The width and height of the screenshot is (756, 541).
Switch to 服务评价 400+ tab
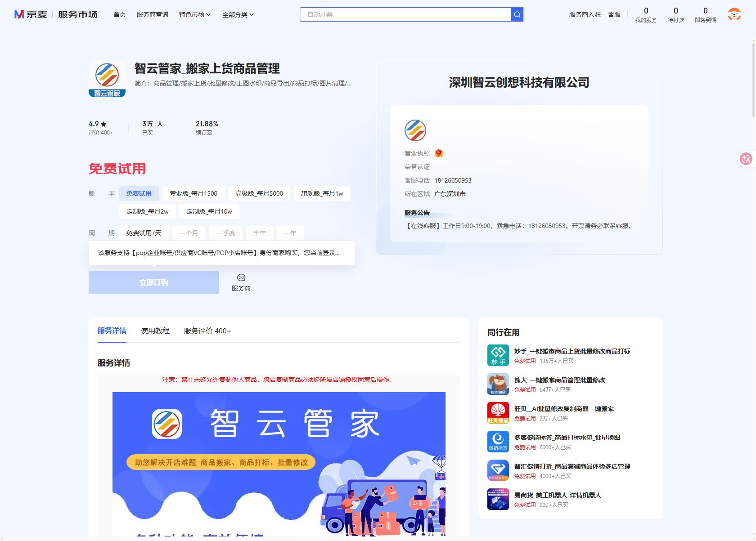207,331
